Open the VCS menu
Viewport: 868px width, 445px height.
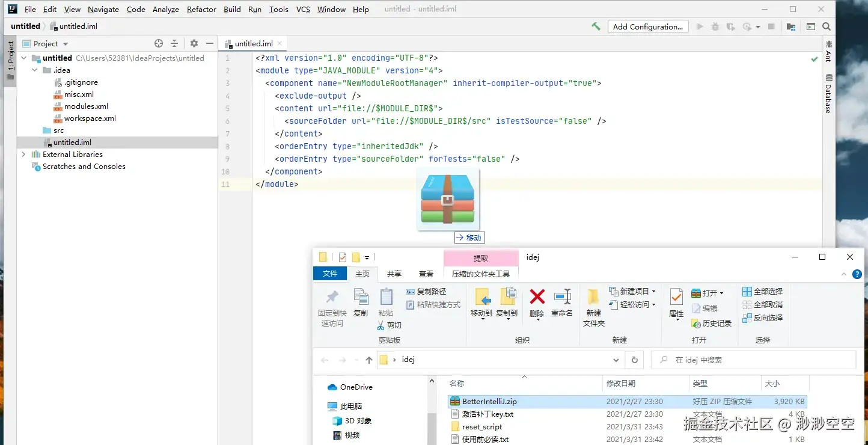tap(303, 9)
